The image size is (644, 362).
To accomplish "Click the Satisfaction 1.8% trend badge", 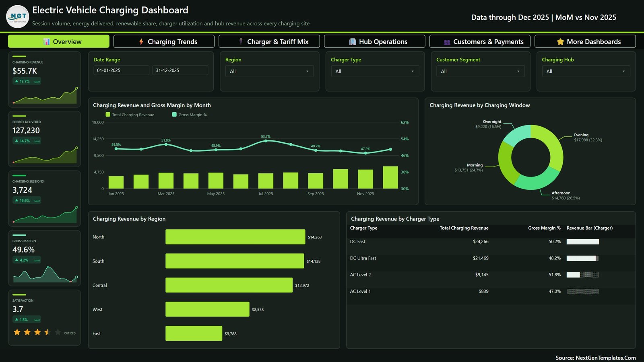I will click(27, 319).
